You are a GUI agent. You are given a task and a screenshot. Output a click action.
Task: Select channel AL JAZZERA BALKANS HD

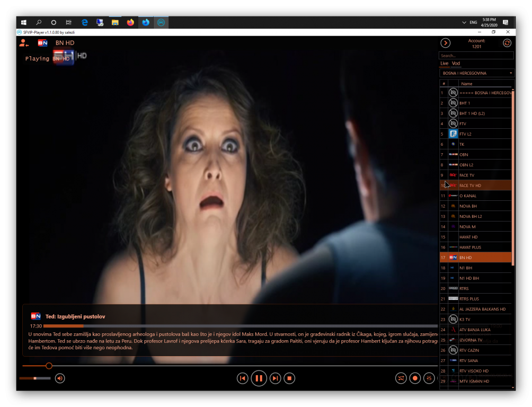coord(475,309)
